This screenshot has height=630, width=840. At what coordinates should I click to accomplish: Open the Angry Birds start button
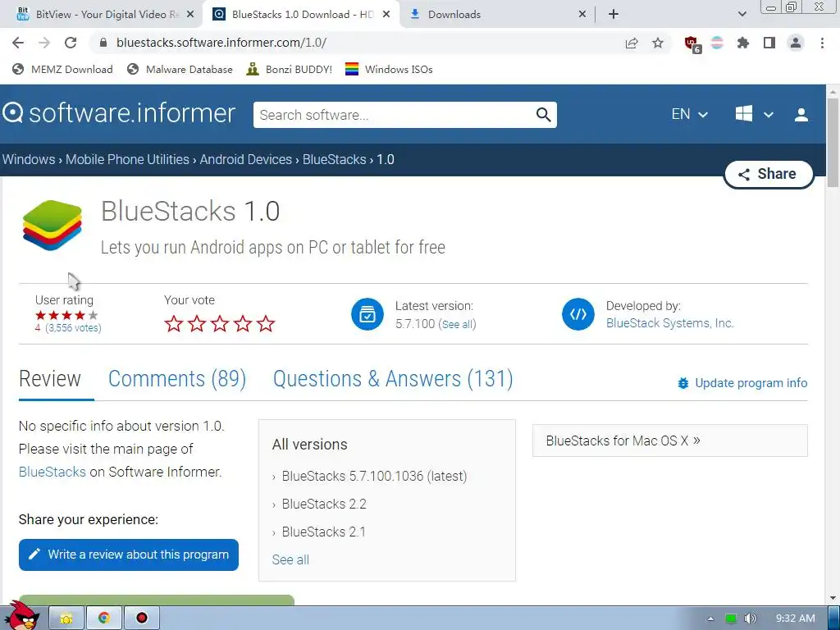24,616
